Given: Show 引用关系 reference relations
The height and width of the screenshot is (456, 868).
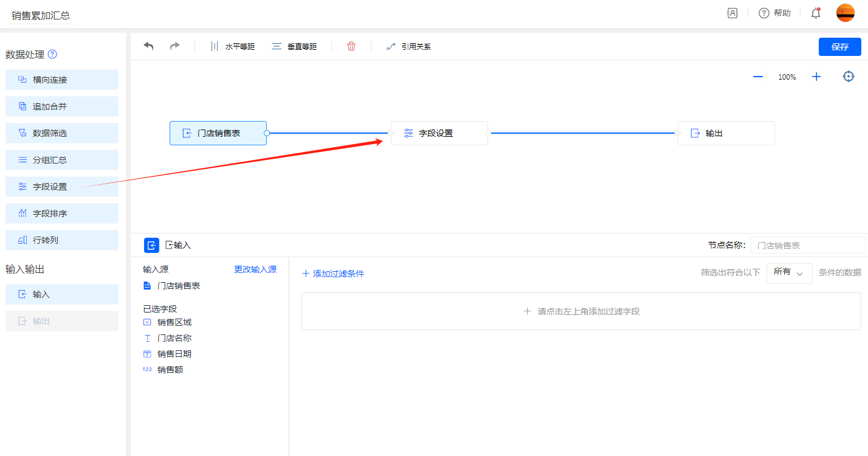Looking at the screenshot, I should pyautogui.click(x=408, y=46).
